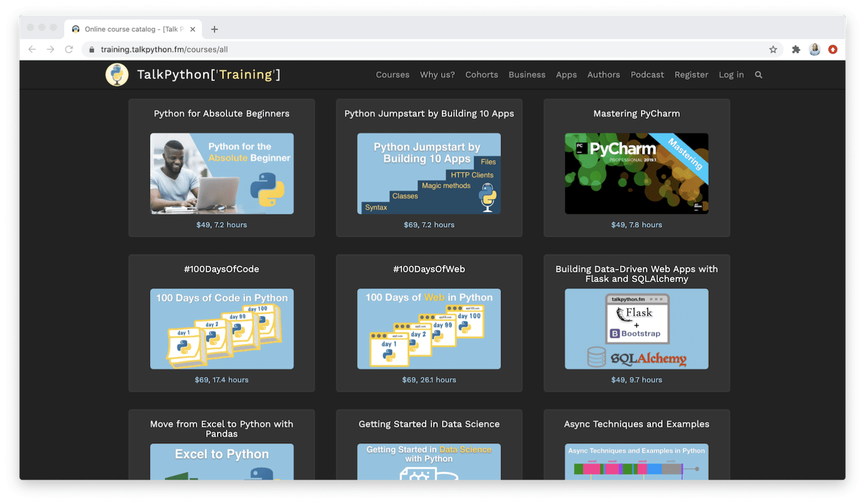Click the Register link
This screenshot has width=865, height=504.
tap(691, 74)
